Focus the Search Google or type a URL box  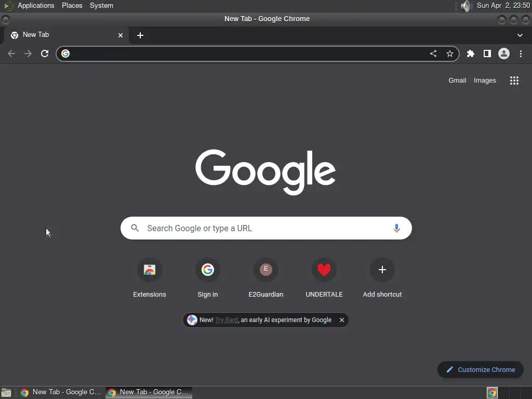(266, 228)
